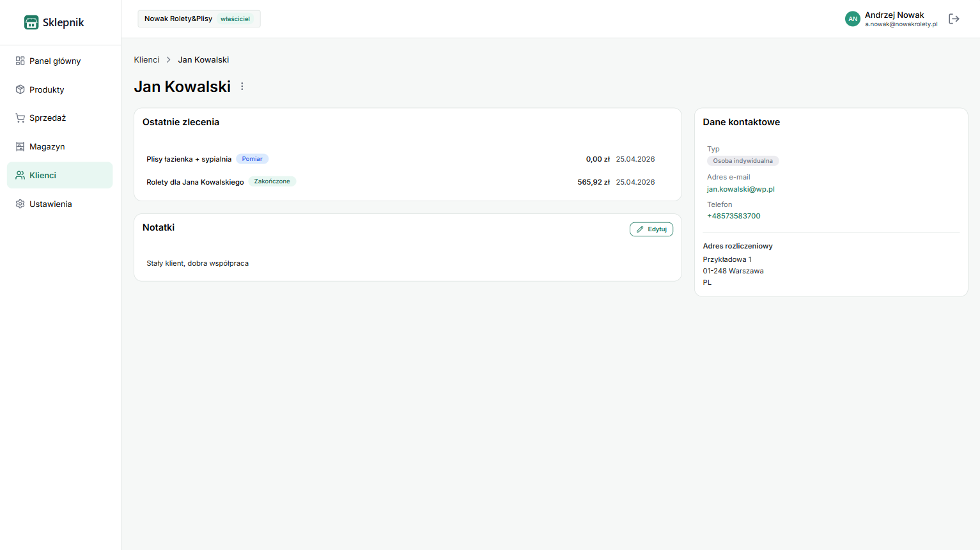The height and width of the screenshot is (550, 980).
Task: Open the Rolety dla Jana Kowalskiego order
Action: [x=195, y=182]
